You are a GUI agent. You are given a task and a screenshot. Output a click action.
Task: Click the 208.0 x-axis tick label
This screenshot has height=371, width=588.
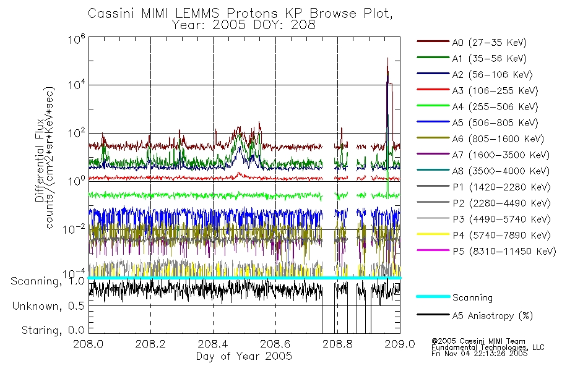tap(88, 344)
